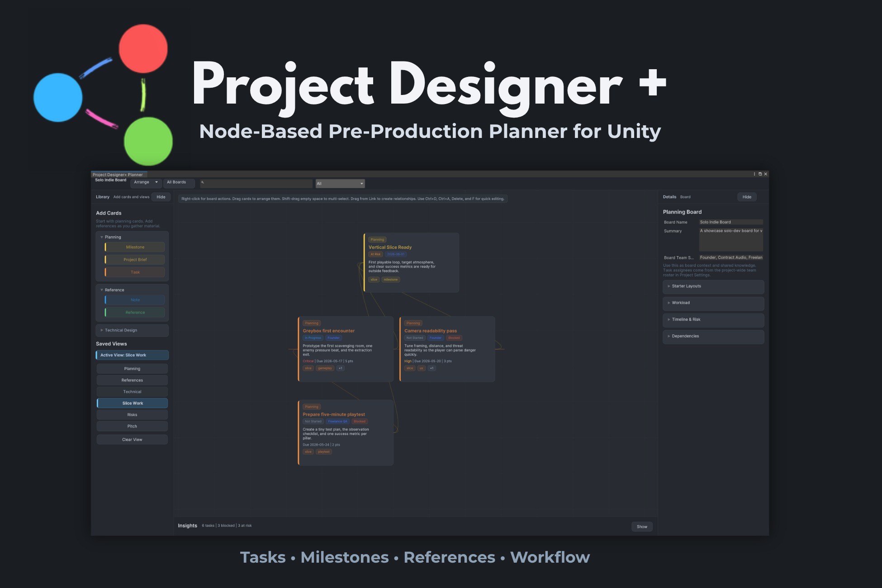Screen dimensions: 882x588
Task: Switch to the References saved view
Action: [132, 380]
